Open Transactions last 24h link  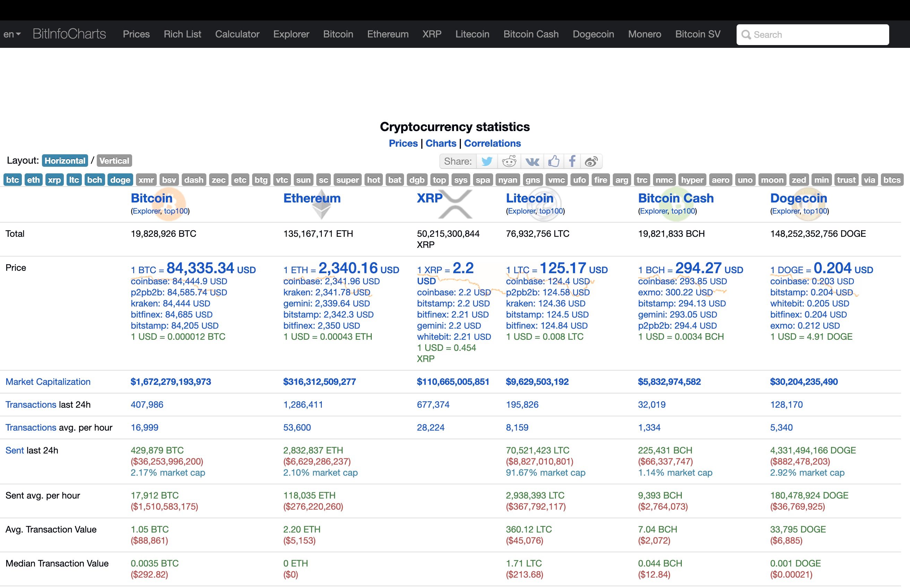pos(31,405)
